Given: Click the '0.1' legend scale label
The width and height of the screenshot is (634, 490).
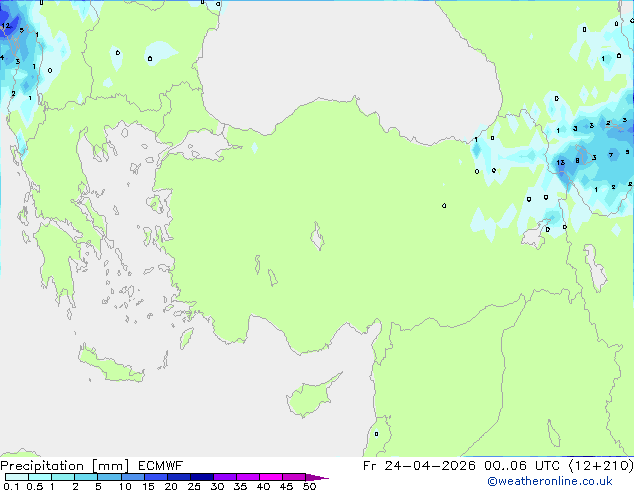Looking at the screenshot, I should pyautogui.click(x=11, y=486).
